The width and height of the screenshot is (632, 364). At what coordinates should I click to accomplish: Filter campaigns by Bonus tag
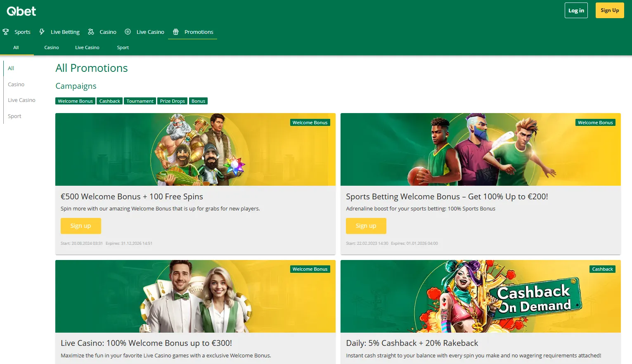pyautogui.click(x=198, y=101)
